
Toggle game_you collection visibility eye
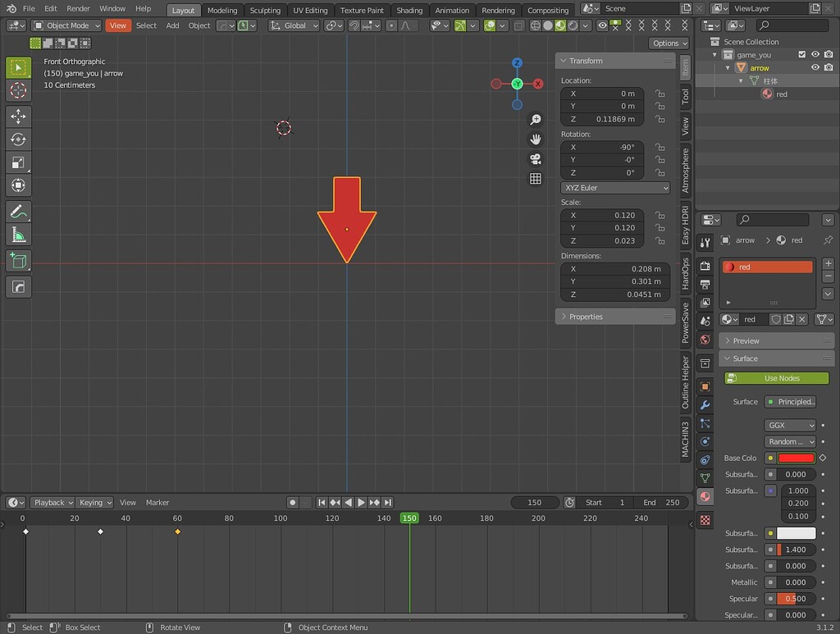(x=815, y=54)
